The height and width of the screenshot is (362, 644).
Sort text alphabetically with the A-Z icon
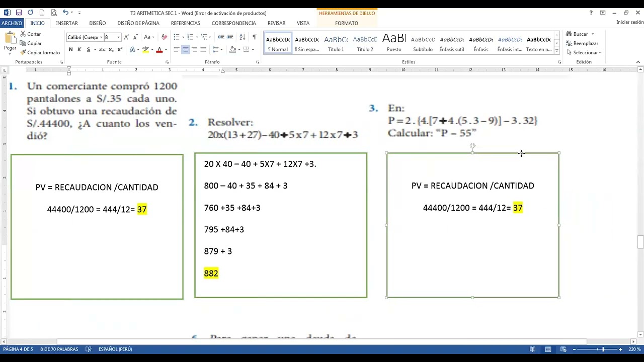[242, 37]
